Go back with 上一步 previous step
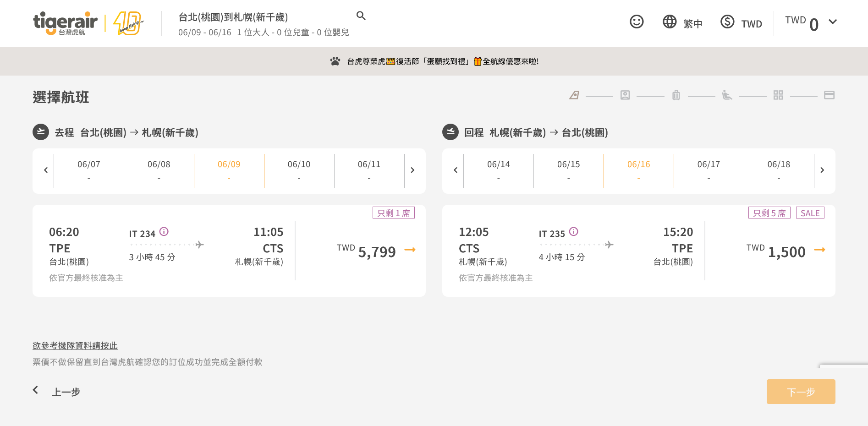The height and width of the screenshot is (426, 868). point(57,392)
